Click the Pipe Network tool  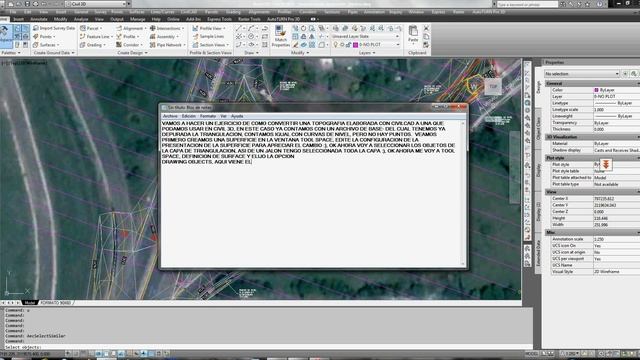coord(167,44)
